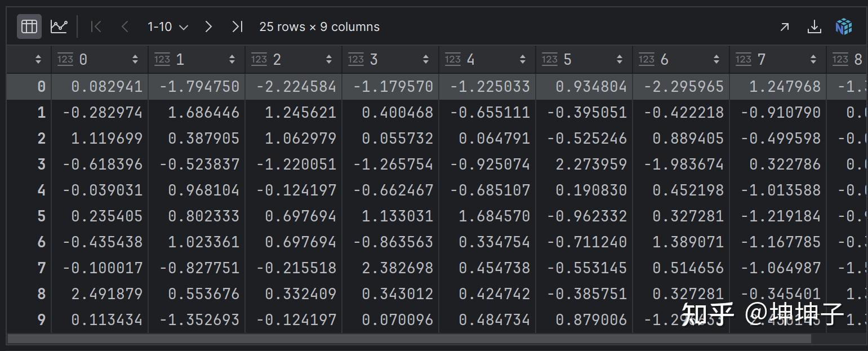Go to previous page of rows
This screenshot has width=868, height=351.
pyautogui.click(x=125, y=26)
